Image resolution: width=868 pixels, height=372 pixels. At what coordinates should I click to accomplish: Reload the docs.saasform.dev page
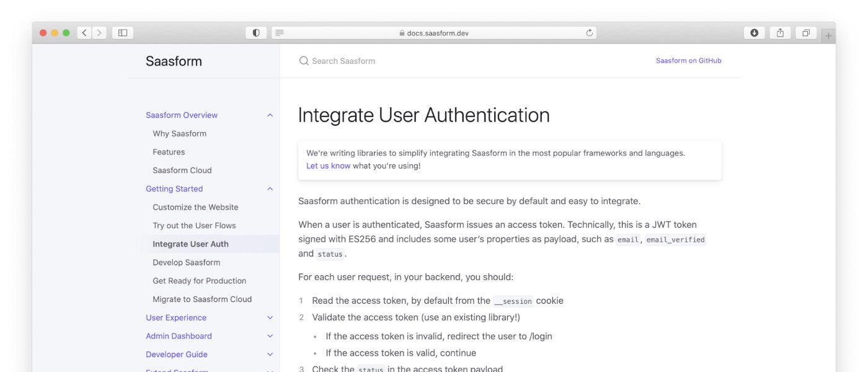[589, 33]
